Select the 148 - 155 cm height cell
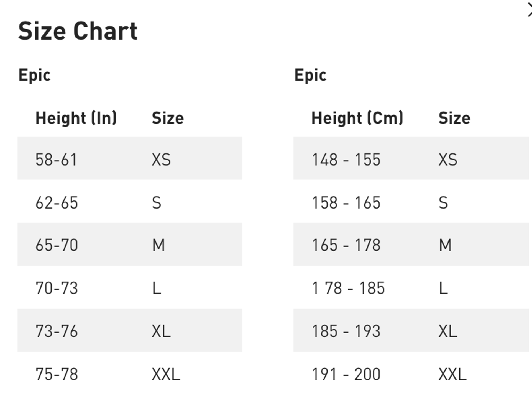The width and height of the screenshot is (532, 409). click(346, 160)
